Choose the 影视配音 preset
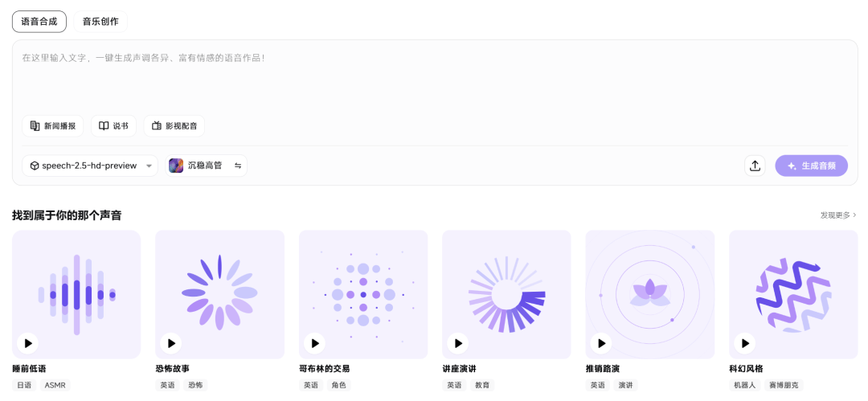Screen dimensions: 868x401 174,126
